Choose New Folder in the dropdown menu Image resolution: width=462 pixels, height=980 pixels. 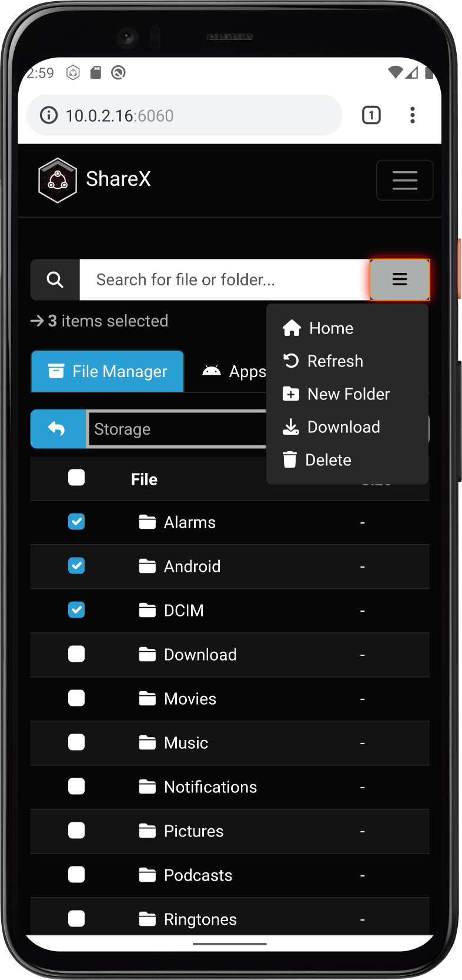pos(348,394)
